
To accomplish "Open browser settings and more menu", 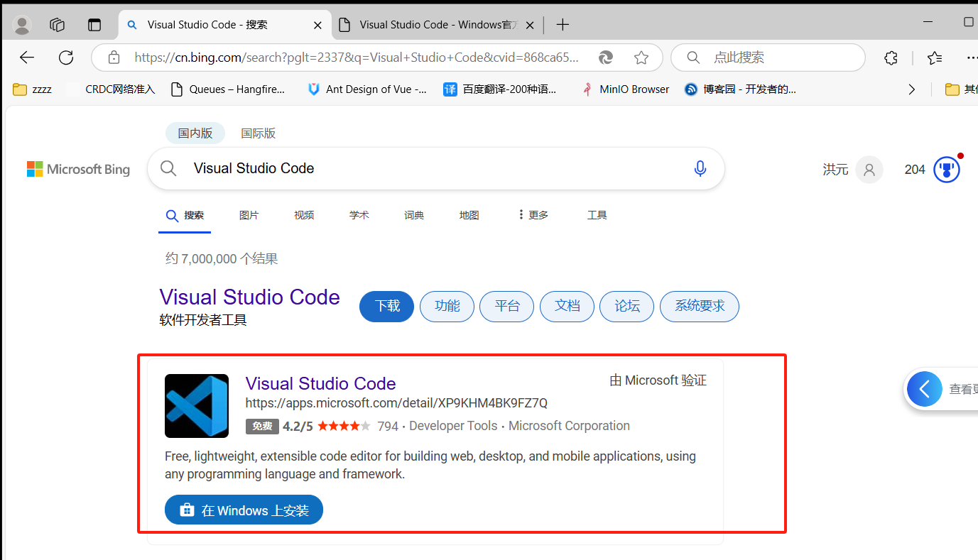I will coord(971,57).
